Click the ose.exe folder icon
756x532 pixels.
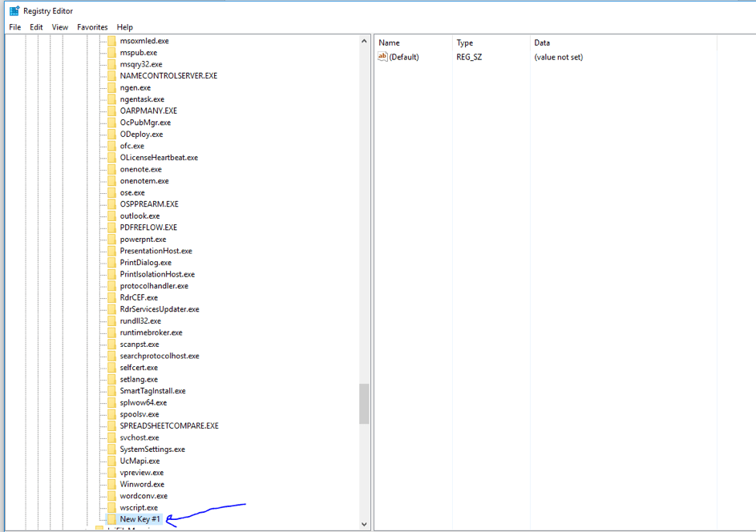112,193
